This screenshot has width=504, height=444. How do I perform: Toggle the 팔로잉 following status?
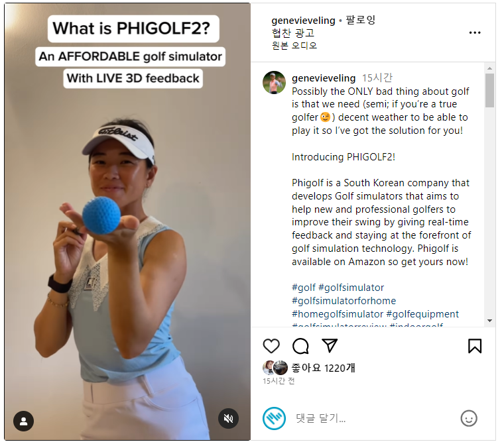[360, 20]
